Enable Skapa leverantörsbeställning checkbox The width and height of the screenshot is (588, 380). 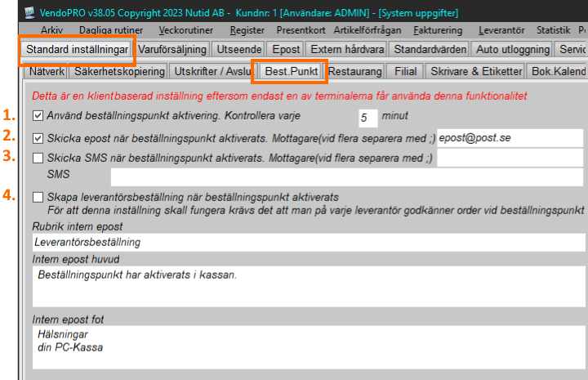pos(38,197)
